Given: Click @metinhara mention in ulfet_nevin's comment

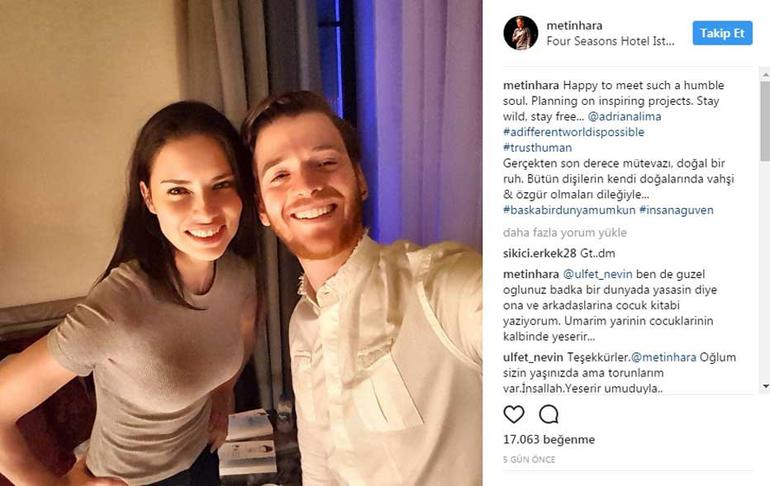Looking at the screenshot, I should coord(663,357).
